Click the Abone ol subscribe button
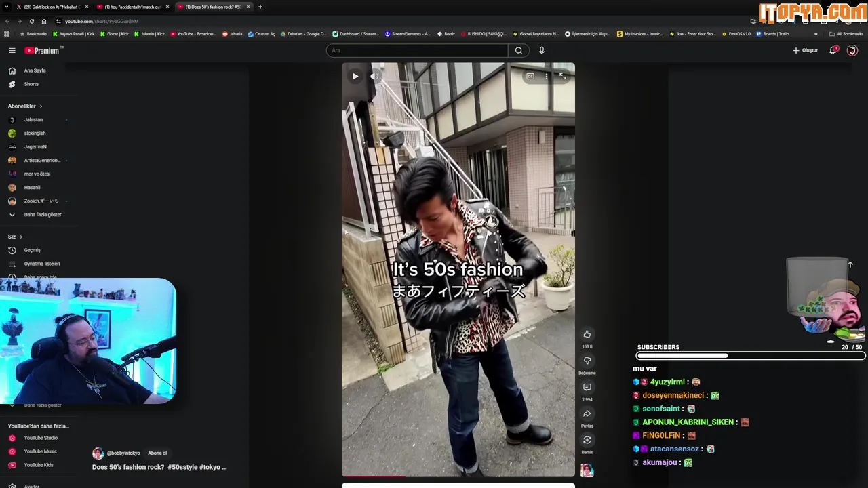The width and height of the screenshot is (868, 488). (x=157, y=453)
